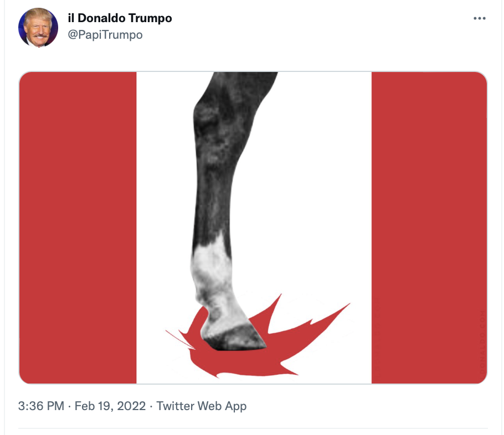Viewport: 504px width, 435px height.
Task: Click the Twitter Web App source label
Action: (202, 406)
